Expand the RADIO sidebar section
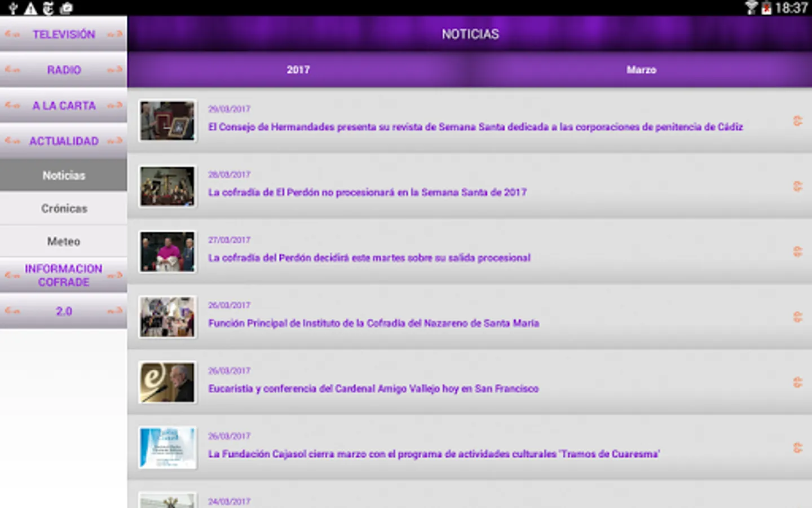This screenshot has width=812, height=508. click(x=63, y=69)
